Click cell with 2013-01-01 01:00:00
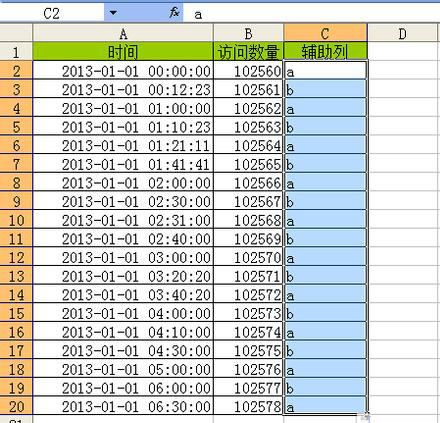This screenshot has height=423, width=440. tap(123, 108)
